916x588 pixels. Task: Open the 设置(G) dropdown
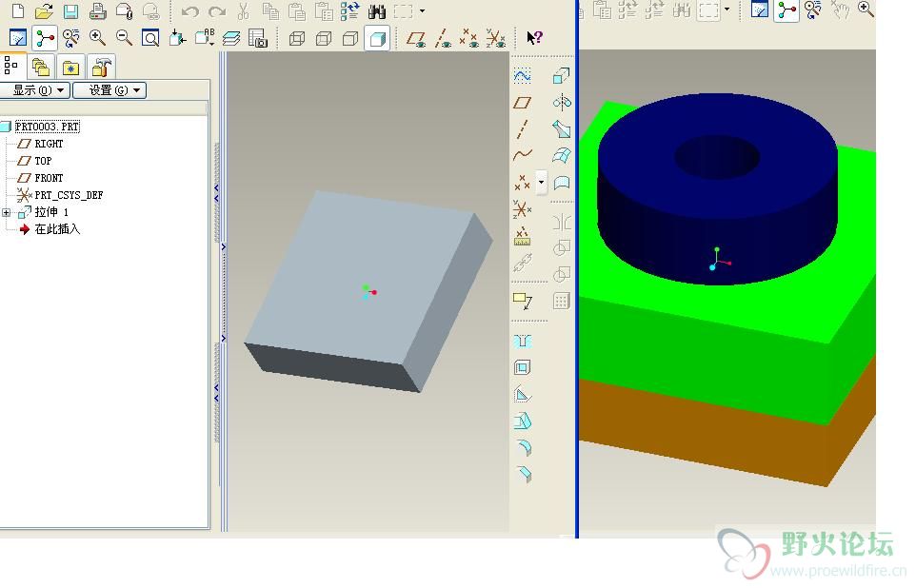tap(110, 90)
